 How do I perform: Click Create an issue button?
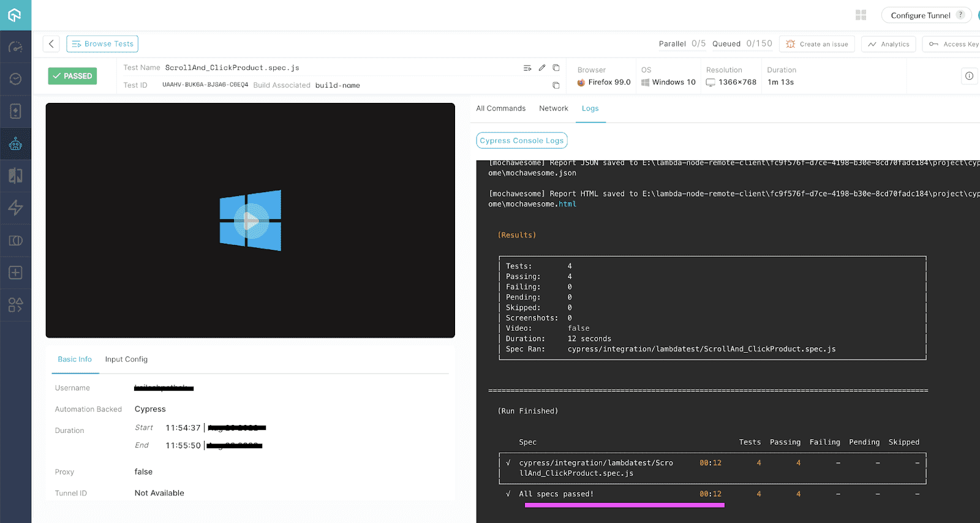pyautogui.click(x=817, y=44)
